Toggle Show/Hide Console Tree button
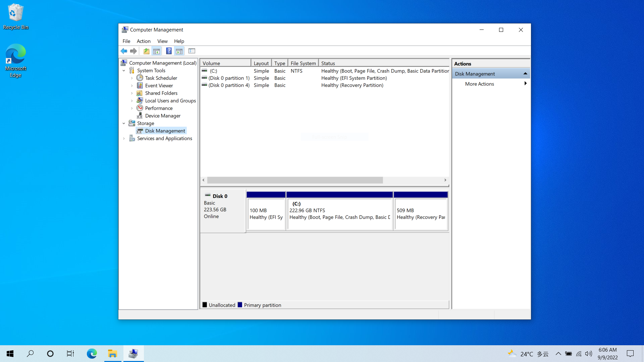The image size is (644, 362). click(156, 51)
